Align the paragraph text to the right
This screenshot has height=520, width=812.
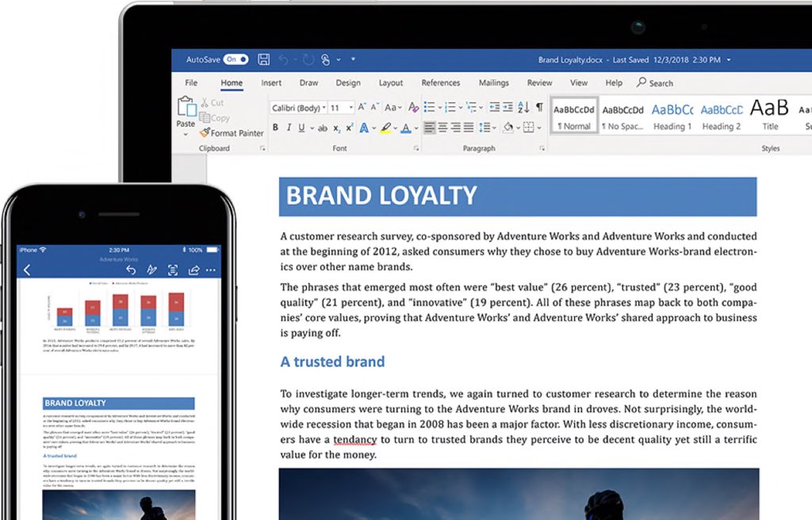(x=456, y=128)
